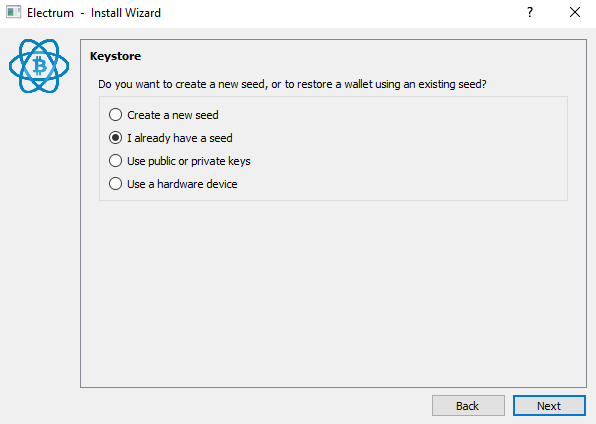Click the "Electrum - Install Wizard" window title
Screen dimensions: 596x424
point(94,13)
